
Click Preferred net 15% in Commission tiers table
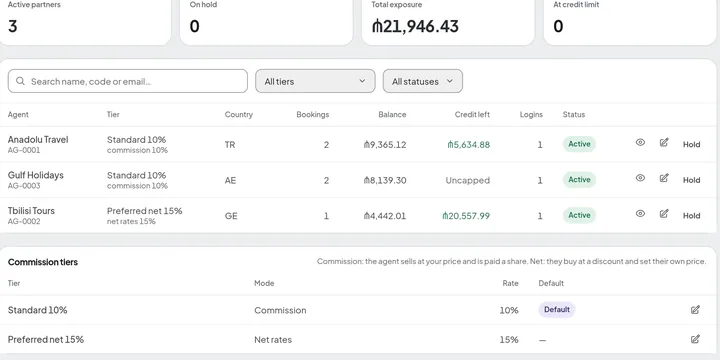[45, 339]
